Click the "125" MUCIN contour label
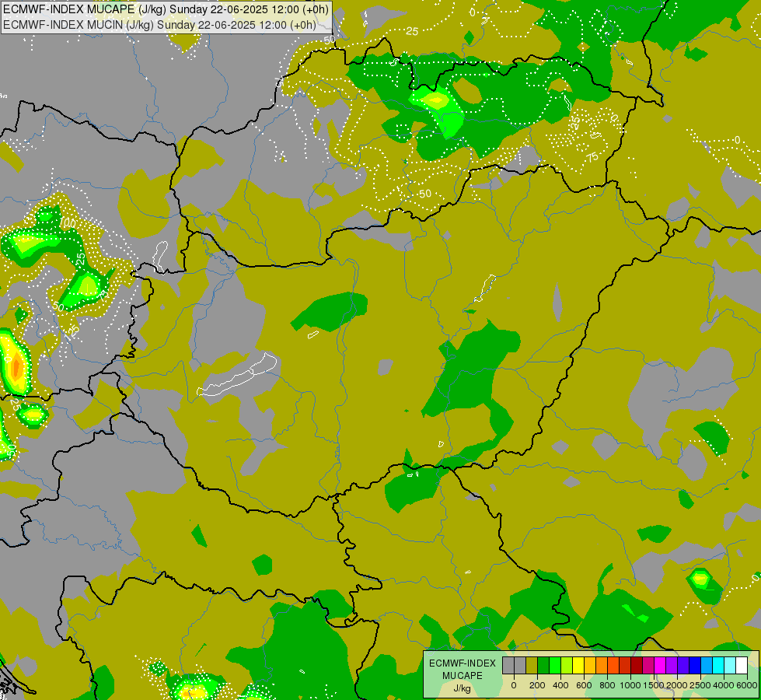Screen dimensions: 761x700 coord(72,332)
